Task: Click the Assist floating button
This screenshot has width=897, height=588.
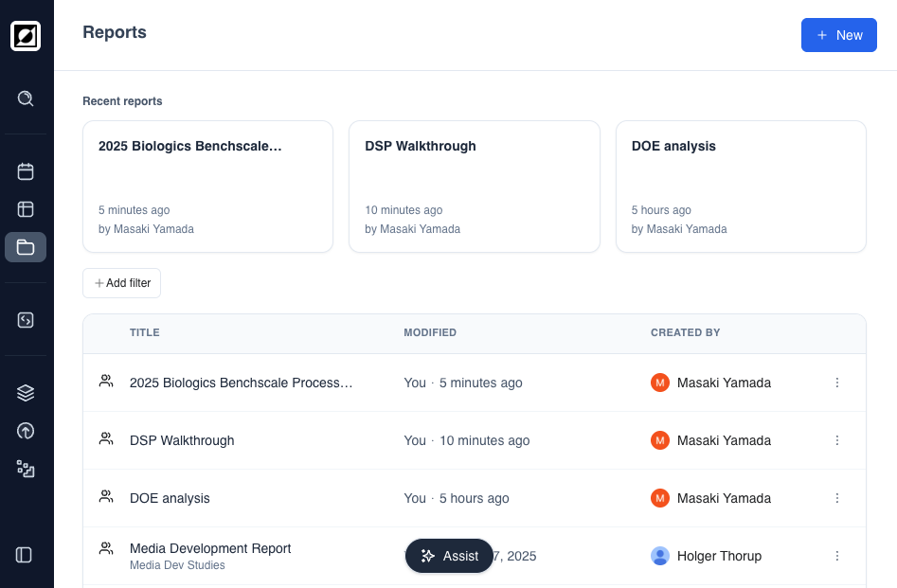Action: [x=449, y=556]
